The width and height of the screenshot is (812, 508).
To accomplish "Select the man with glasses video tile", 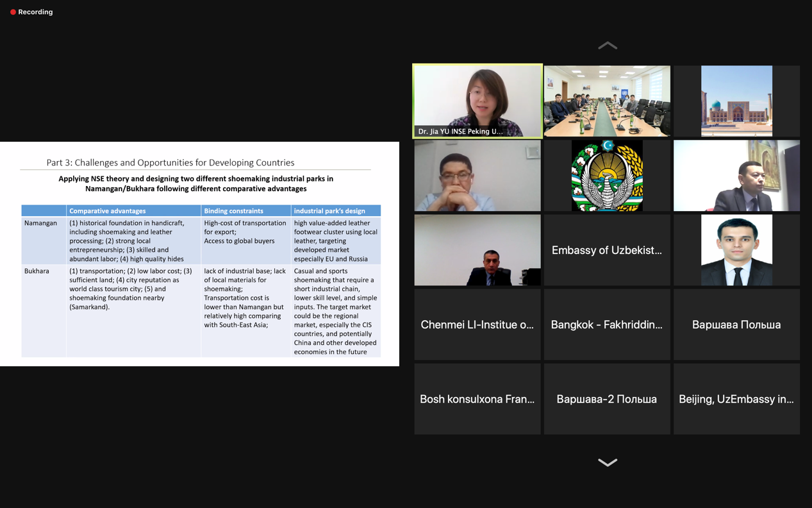I will click(x=477, y=176).
